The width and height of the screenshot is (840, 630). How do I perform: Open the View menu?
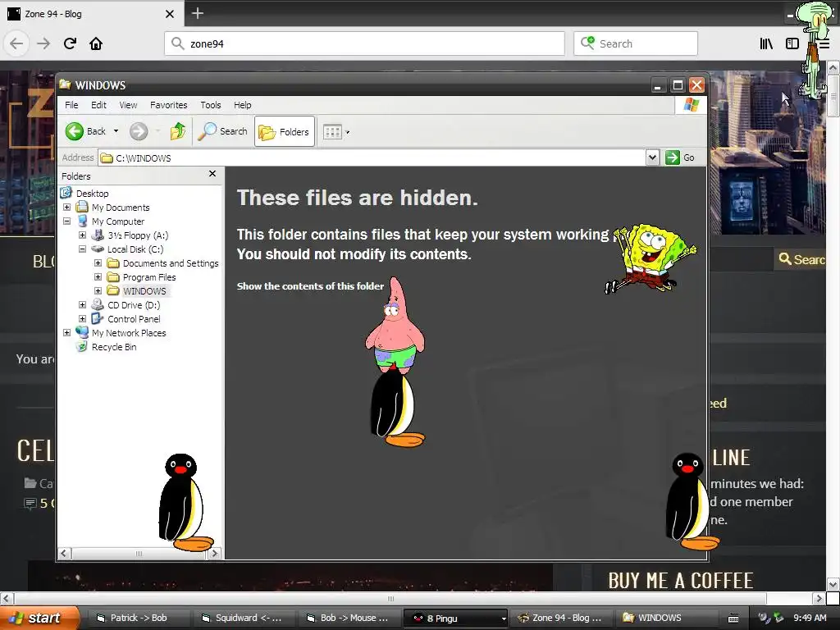pyautogui.click(x=128, y=105)
